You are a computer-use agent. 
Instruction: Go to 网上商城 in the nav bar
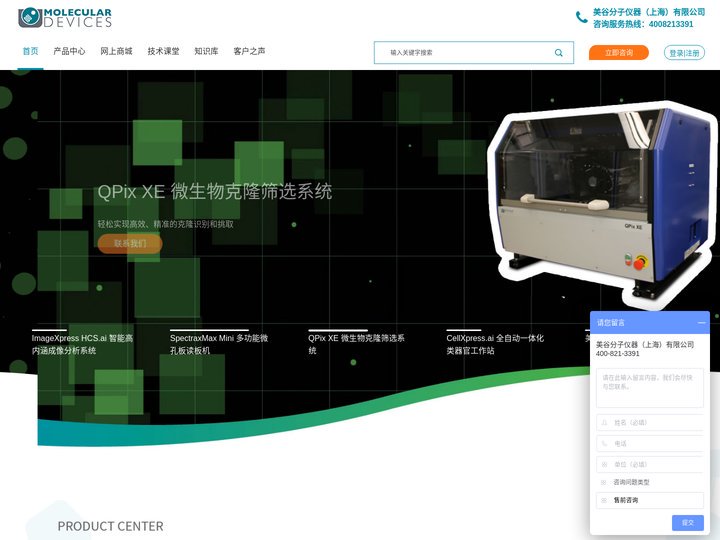tap(116, 51)
